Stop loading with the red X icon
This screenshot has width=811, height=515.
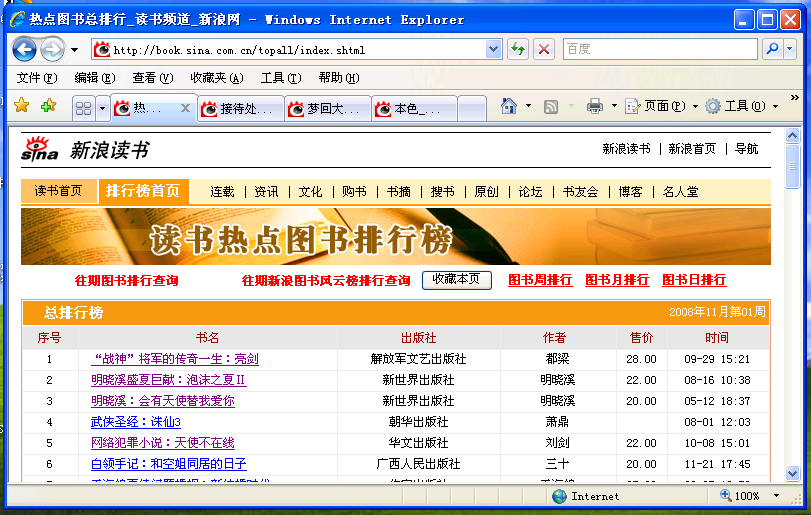pos(544,50)
